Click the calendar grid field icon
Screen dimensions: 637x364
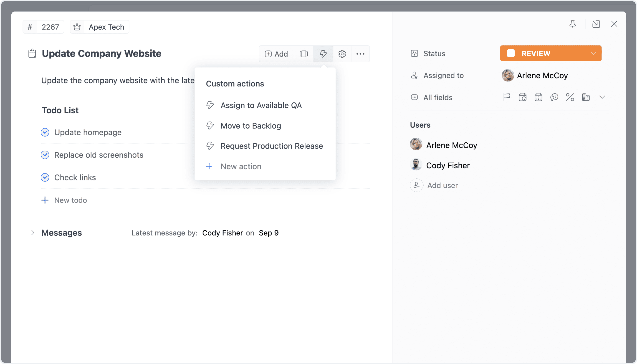pyautogui.click(x=538, y=97)
